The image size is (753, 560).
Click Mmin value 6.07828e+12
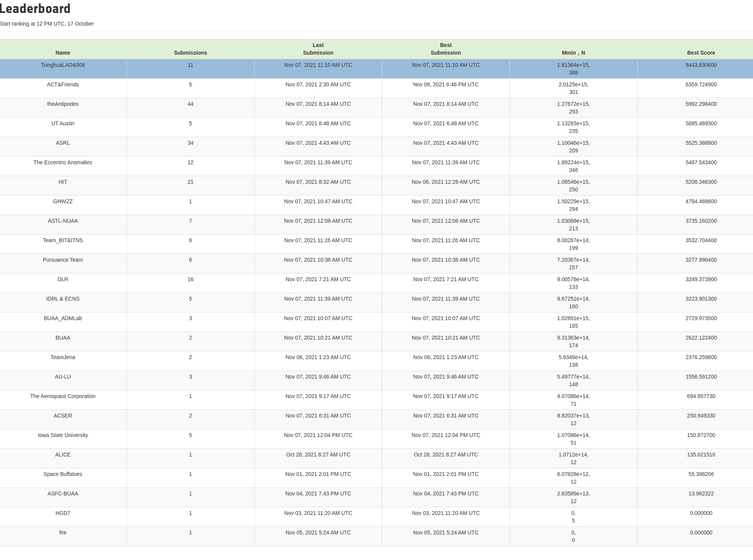pos(573,474)
